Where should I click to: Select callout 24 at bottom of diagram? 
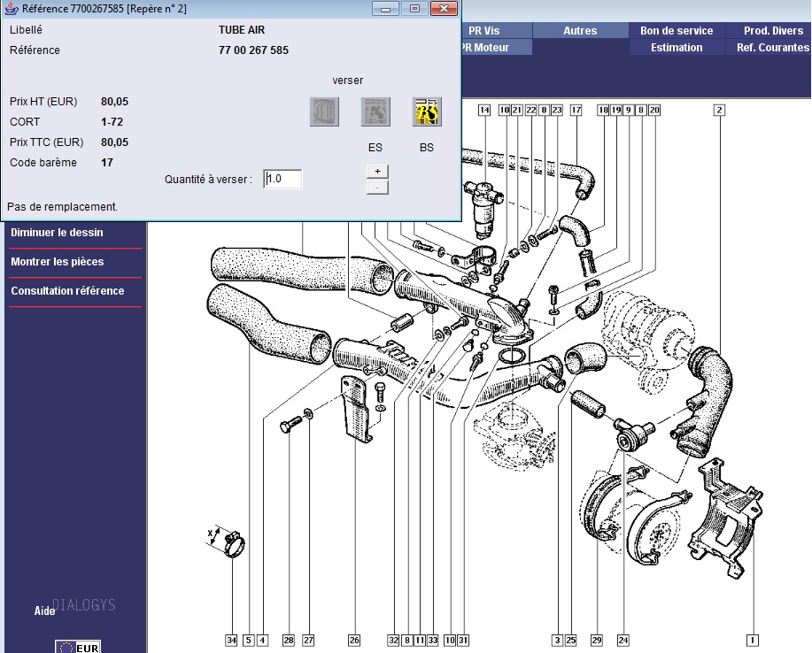(623, 640)
